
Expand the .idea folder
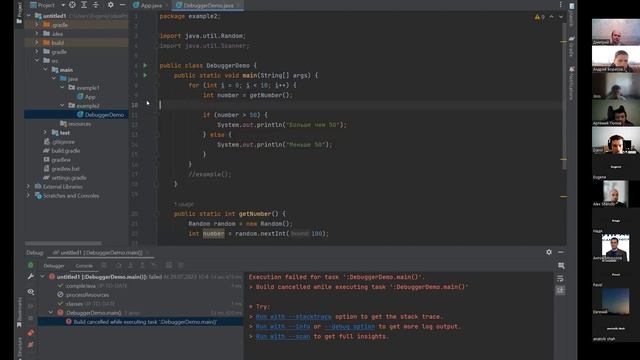pyautogui.click(x=37, y=34)
